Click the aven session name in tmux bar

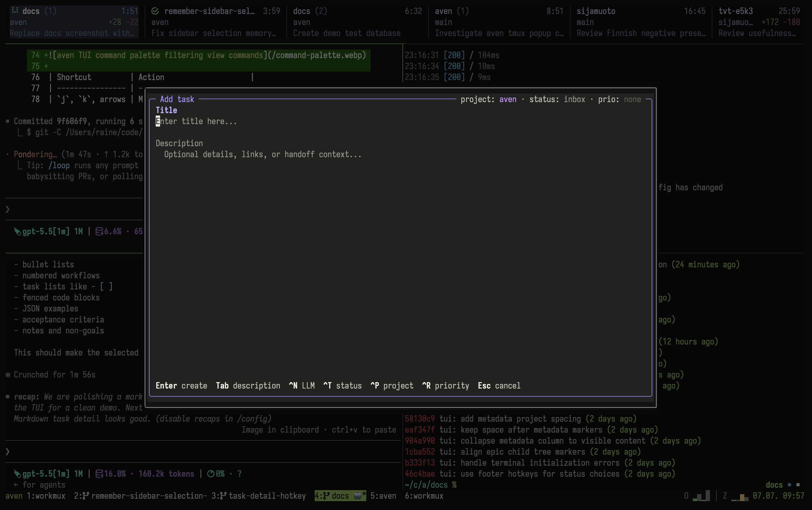14,496
